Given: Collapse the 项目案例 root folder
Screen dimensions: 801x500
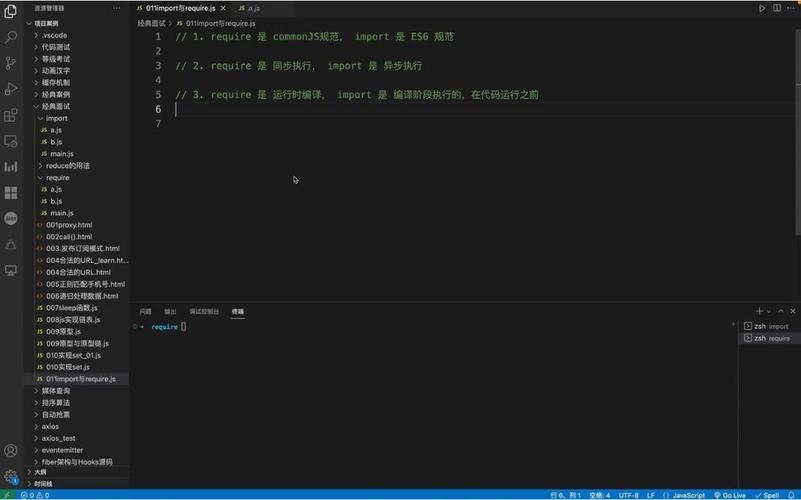Looking at the screenshot, I should [x=77, y=23].
